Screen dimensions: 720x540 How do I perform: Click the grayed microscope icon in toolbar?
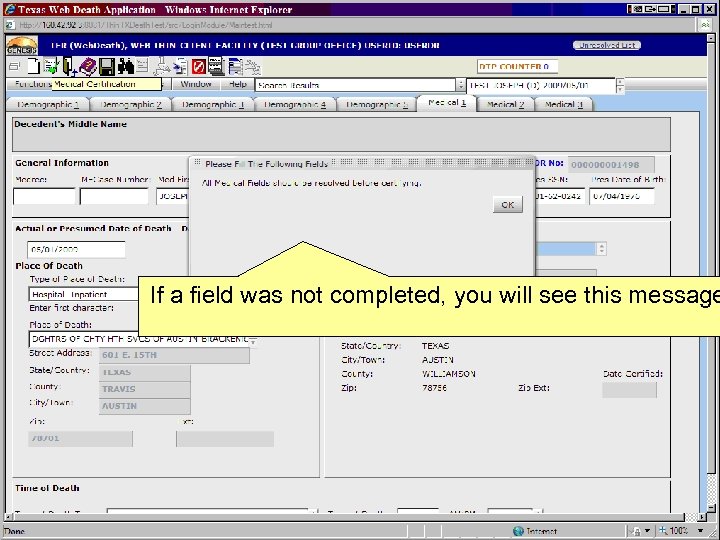161,67
